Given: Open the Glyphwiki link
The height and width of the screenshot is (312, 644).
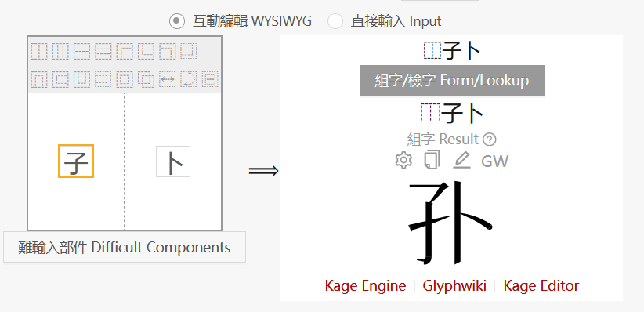Looking at the screenshot, I should click(454, 285).
